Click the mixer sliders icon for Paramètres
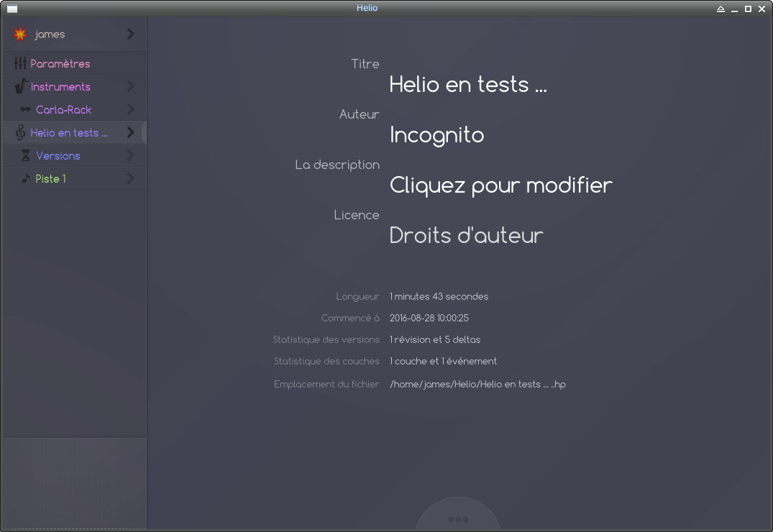This screenshot has height=532, width=773. coord(20,63)
